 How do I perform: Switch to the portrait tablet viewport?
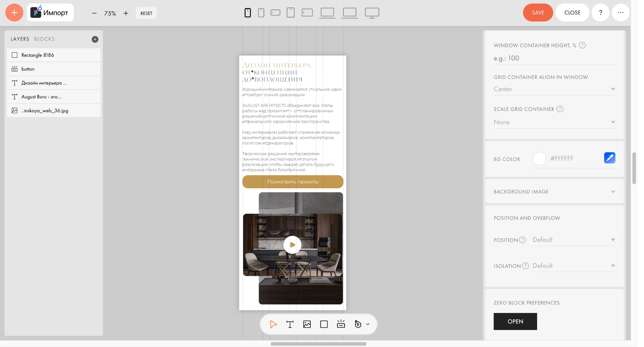(x=291, y=13)
